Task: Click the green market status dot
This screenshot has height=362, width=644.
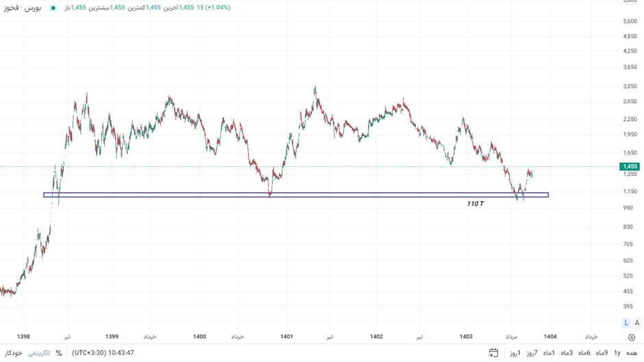Action: click(53, 8)
